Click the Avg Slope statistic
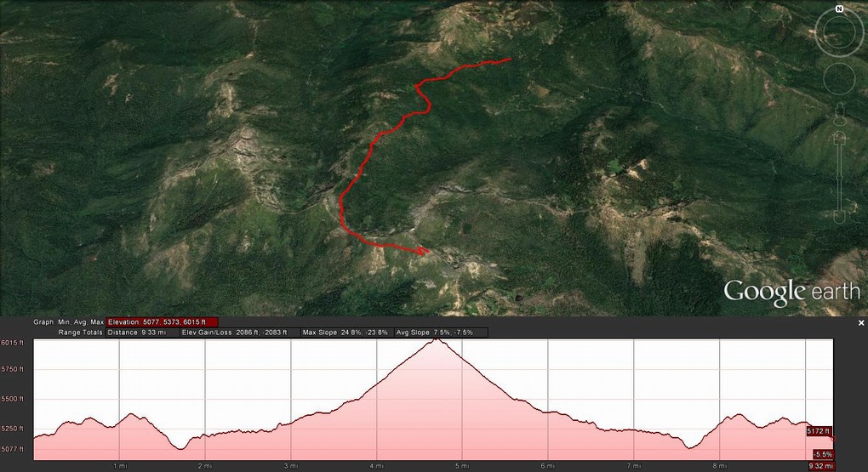The height and width of the screenshot is (472, 868). tap(431, 333)
